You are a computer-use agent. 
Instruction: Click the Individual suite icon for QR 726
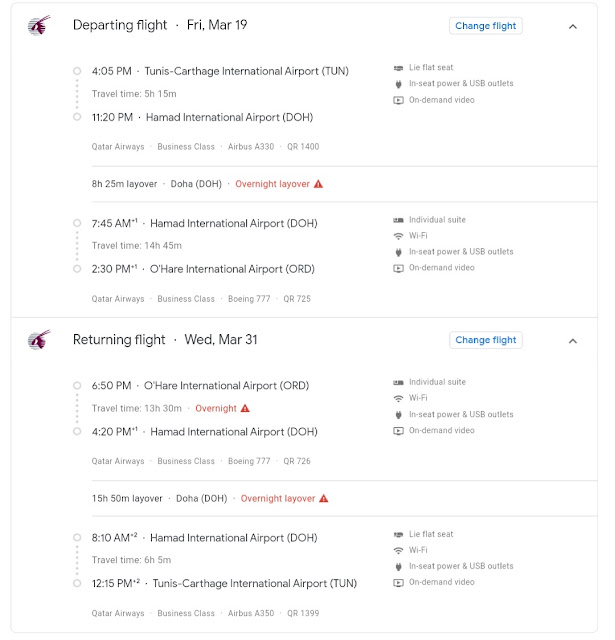(398, 382)
